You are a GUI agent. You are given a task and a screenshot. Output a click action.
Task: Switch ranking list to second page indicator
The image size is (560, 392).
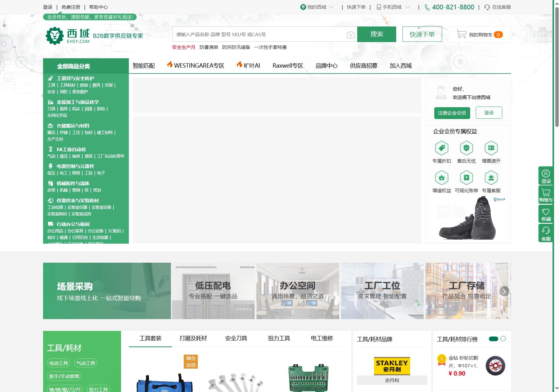(x=503, y=339)
